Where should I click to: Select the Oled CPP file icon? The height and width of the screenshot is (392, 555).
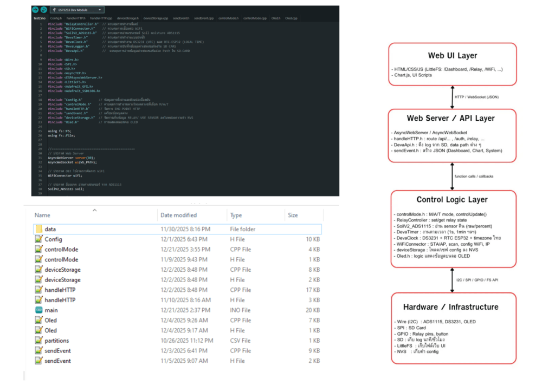click(38, 321)
